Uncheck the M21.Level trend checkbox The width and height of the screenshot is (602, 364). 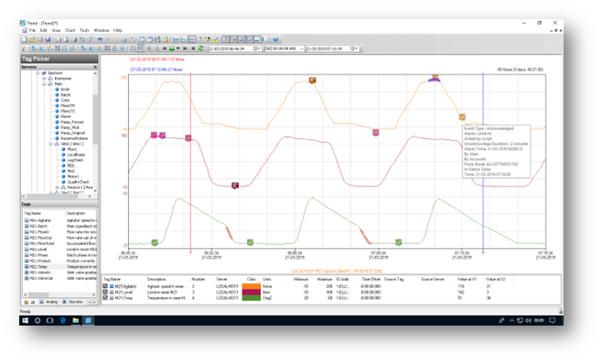pos(105,292)
